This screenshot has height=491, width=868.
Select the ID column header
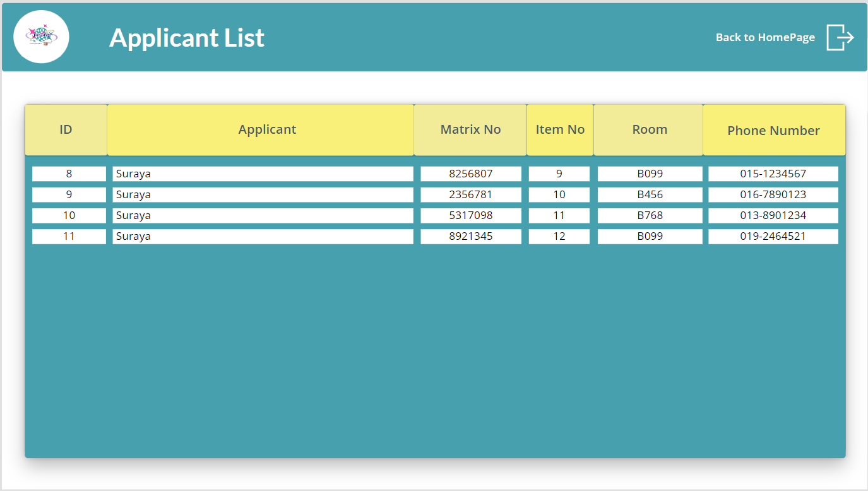pos(66,129)
